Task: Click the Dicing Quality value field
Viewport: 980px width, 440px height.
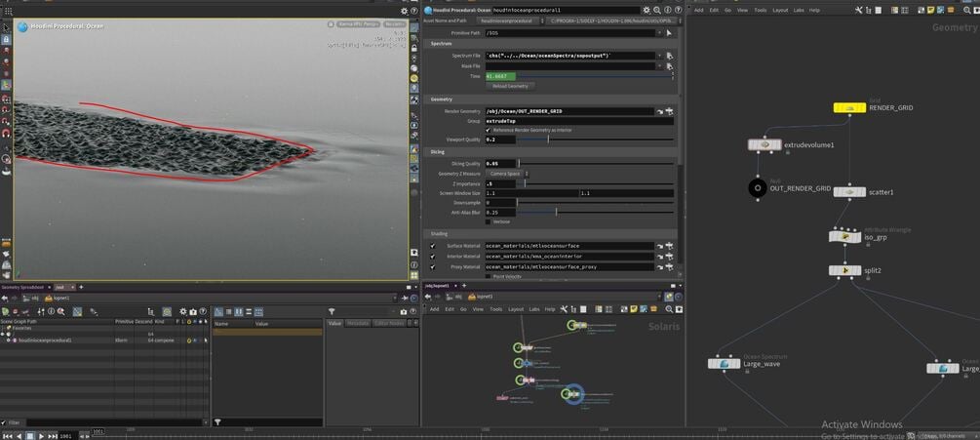Action: pos(500,163)
